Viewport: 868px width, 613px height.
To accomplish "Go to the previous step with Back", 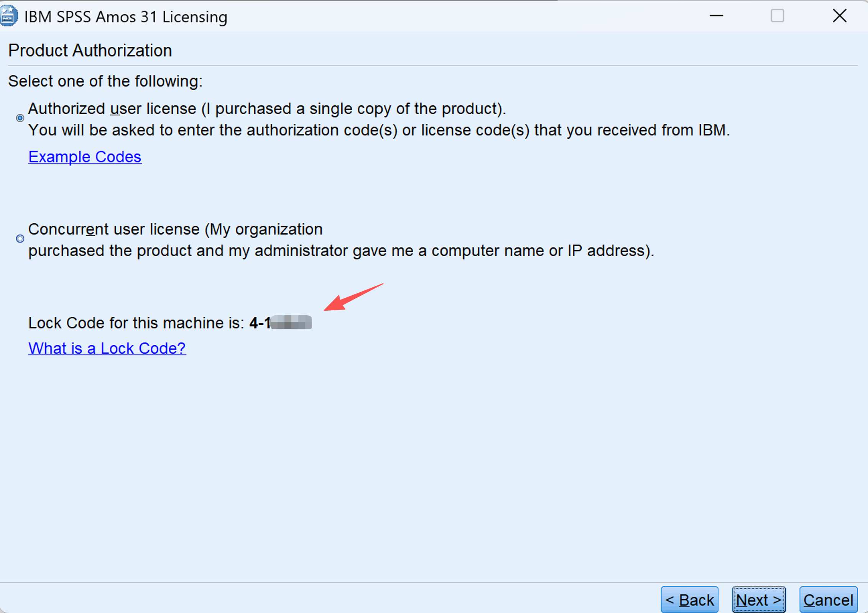I will (689, 600).
